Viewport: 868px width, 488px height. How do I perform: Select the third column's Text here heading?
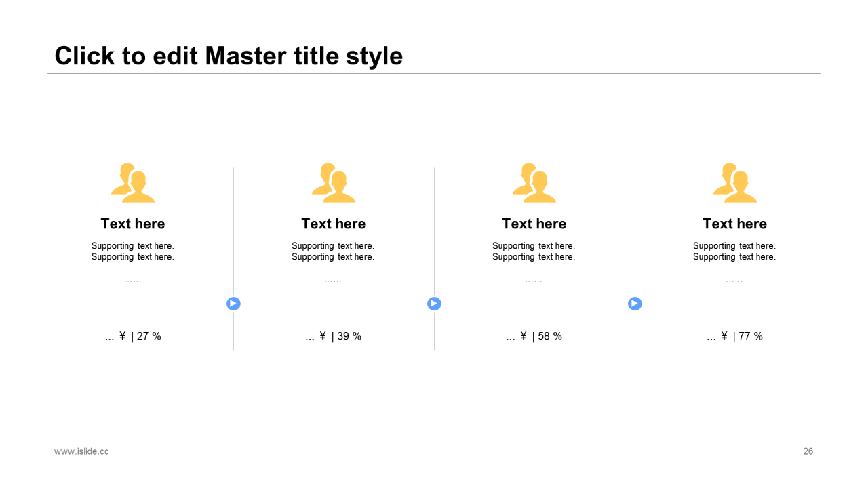pos(534,224)
